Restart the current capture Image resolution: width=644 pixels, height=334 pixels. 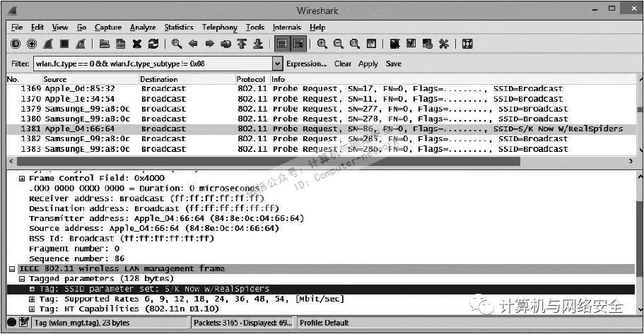81,44
